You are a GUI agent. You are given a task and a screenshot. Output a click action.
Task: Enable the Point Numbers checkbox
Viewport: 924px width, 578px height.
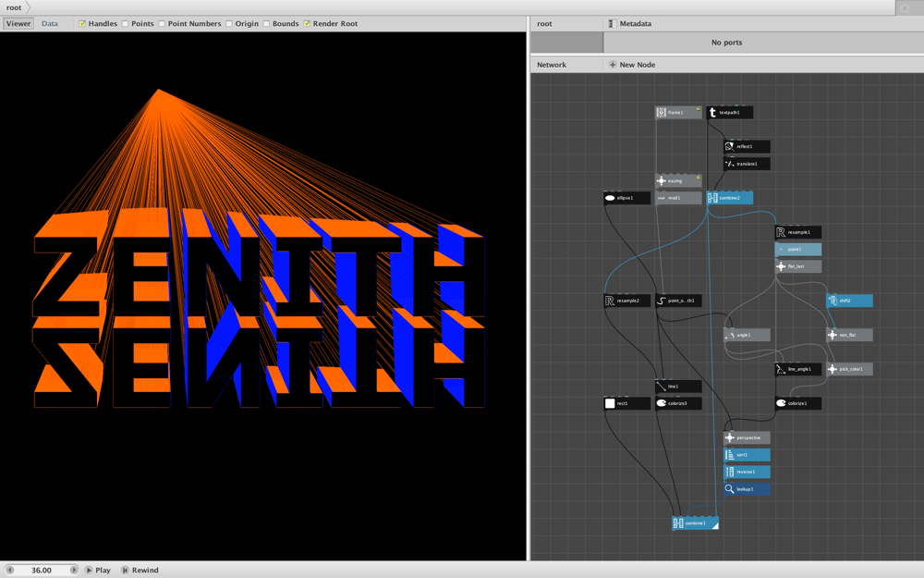click(x=162, y=24)
